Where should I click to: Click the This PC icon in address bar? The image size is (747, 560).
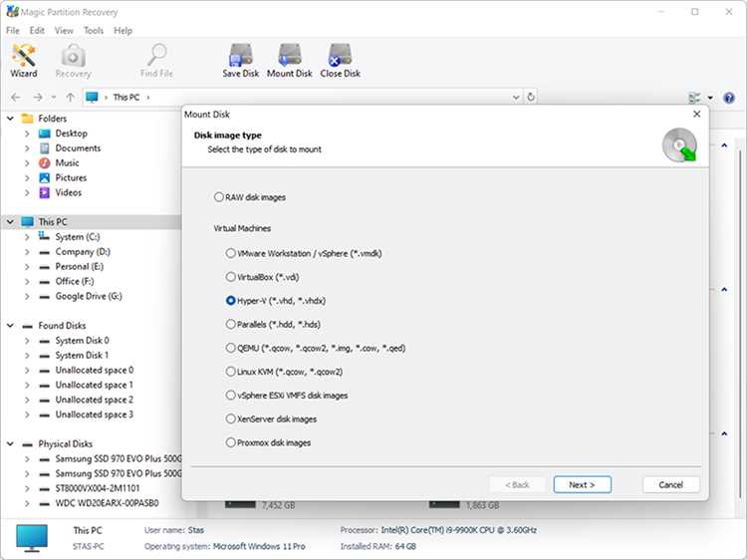coord(92,98)
